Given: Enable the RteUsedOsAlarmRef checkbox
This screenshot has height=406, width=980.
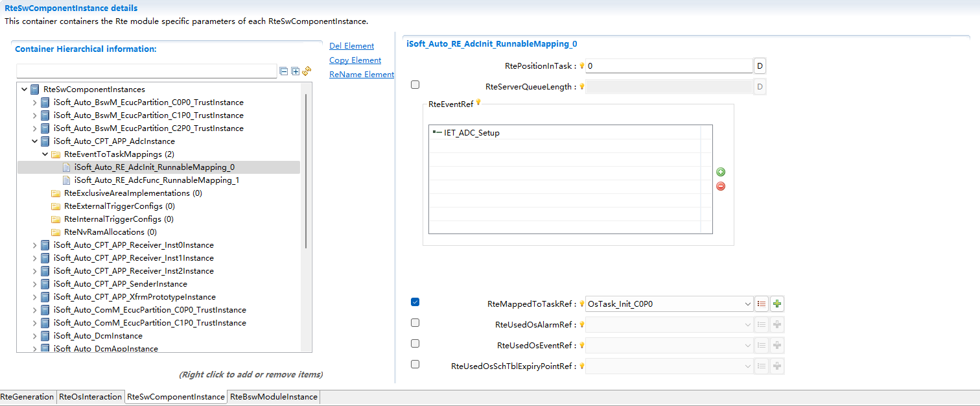Looking at the screenshot, I should tap(415, 322).
